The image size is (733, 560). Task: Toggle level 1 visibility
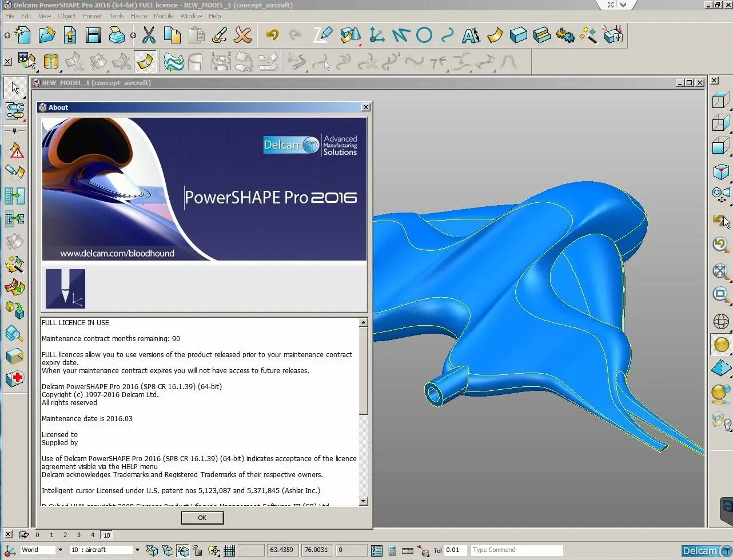tap(51, 535)
